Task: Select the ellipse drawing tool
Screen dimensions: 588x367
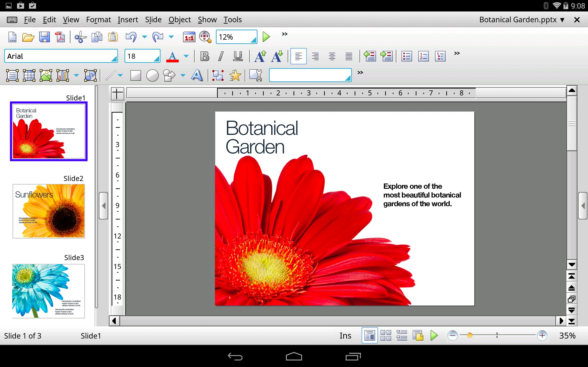Action: [x=152, y=75]
